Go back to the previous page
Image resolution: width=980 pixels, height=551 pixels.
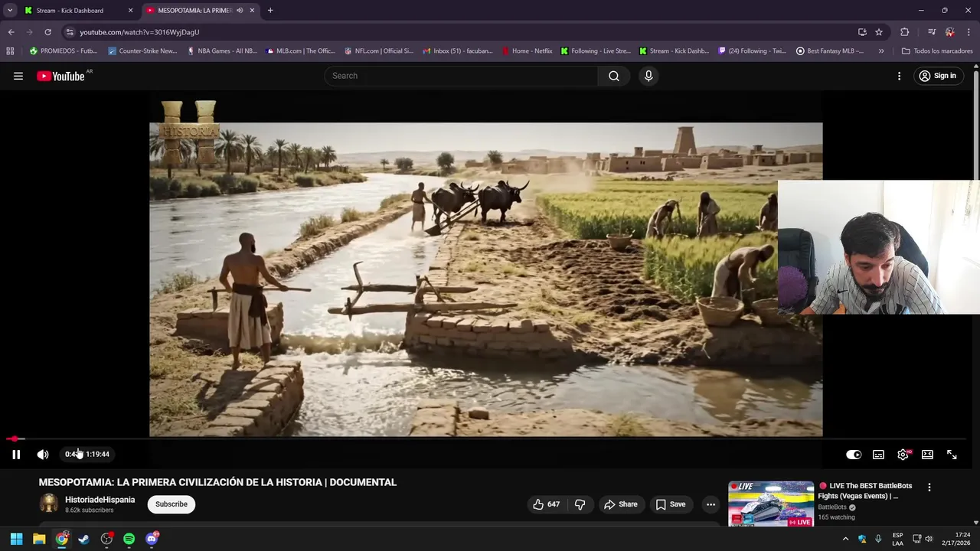pyautogui.click(x=11, y=32)
